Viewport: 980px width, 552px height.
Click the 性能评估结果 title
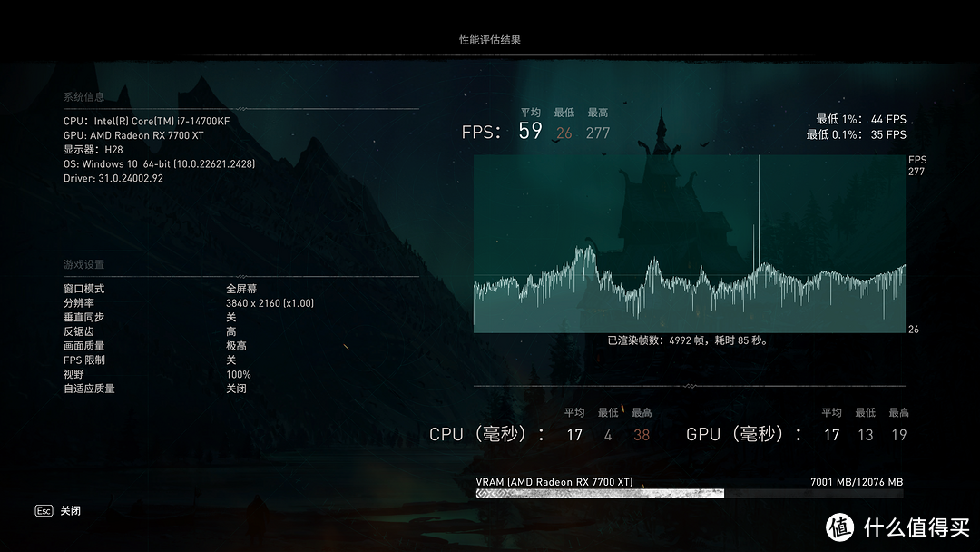coord(490,39)
